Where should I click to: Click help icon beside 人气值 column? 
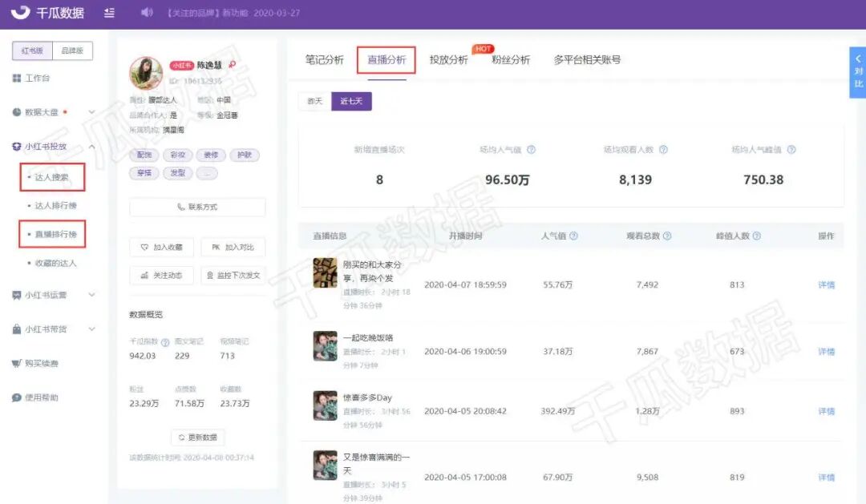[x=574, y=236]
